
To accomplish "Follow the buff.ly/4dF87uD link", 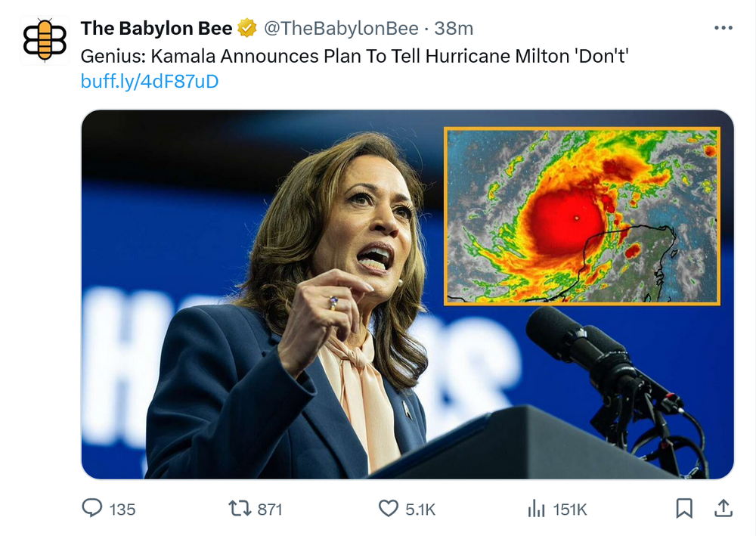I will [x=150, y=82].
